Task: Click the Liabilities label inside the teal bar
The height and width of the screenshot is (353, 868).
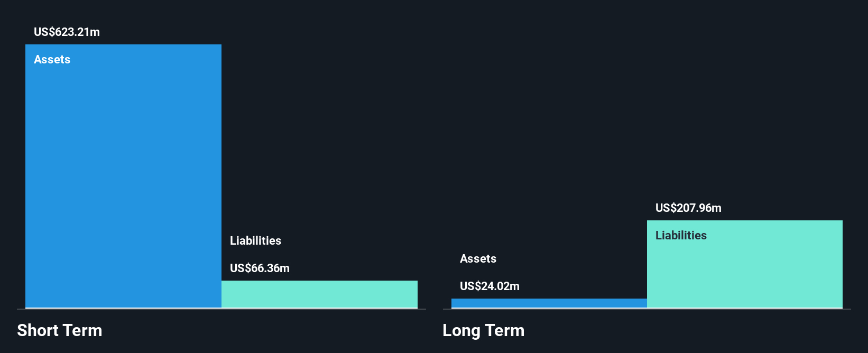Action: tap(681, 235)
